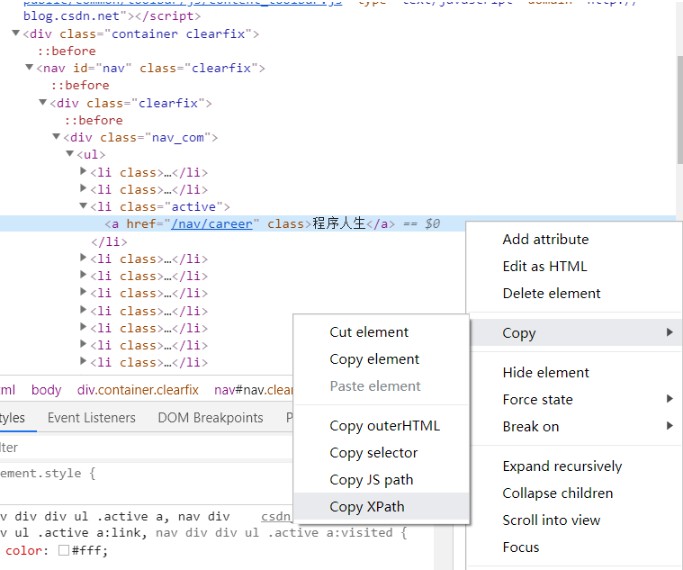683x570 pixels.
Task: Select Collapse children option
Action: (576, 493)
